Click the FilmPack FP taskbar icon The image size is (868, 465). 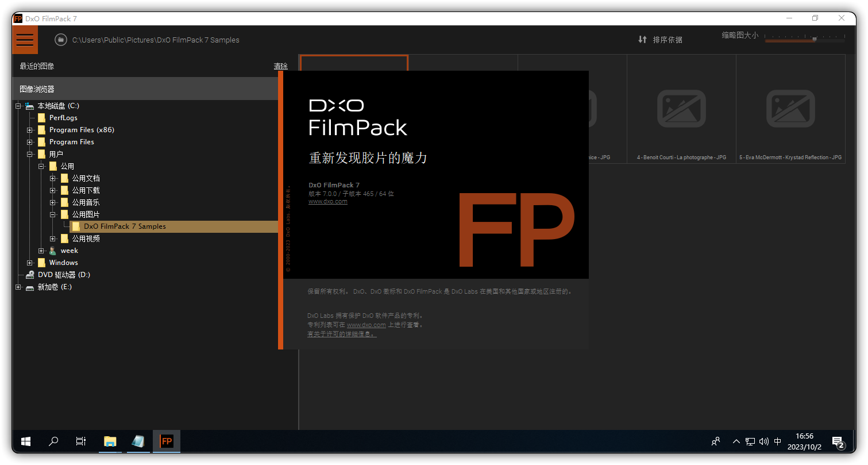(166, 441)
